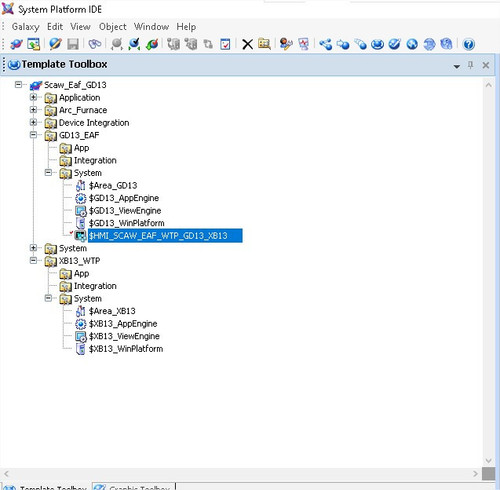
Task: Select the $Area_XB13 template item
Action: 112,311
